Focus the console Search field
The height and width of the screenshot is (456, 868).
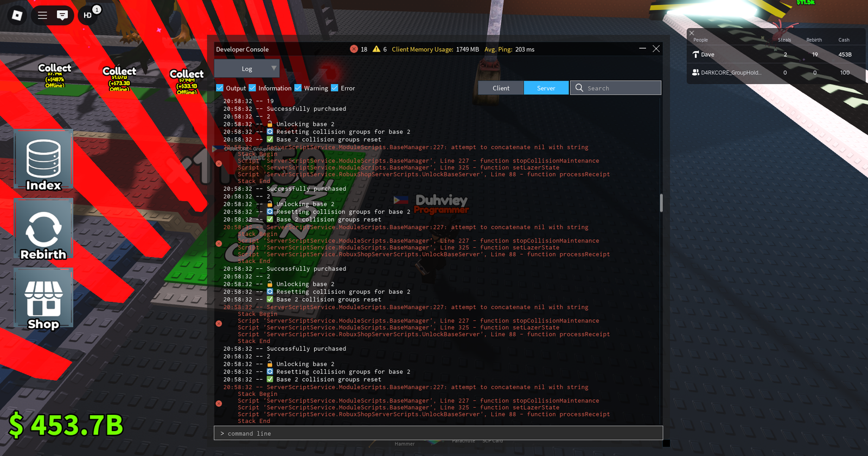pyautogui.click(x=616, y=88)
